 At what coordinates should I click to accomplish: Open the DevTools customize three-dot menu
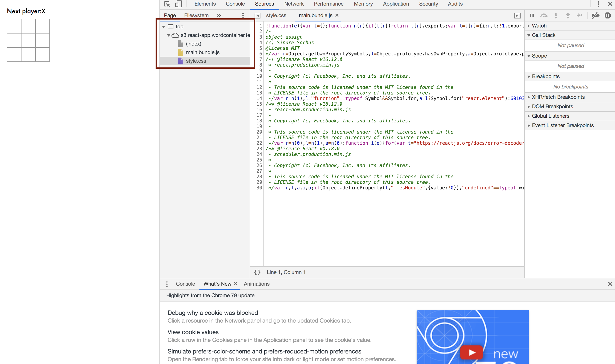pos(598,4)
